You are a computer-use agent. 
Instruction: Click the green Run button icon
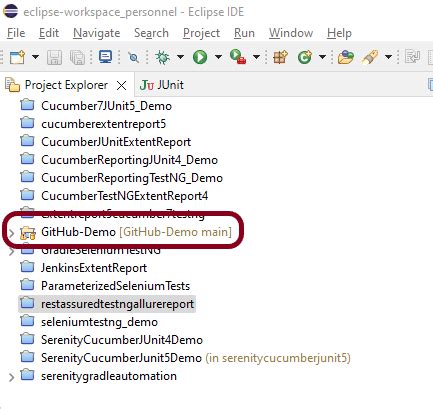(x=200, y=57)
